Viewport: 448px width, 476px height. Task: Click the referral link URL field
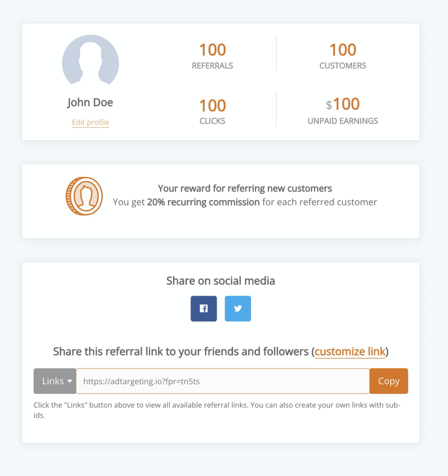[223, 381]
